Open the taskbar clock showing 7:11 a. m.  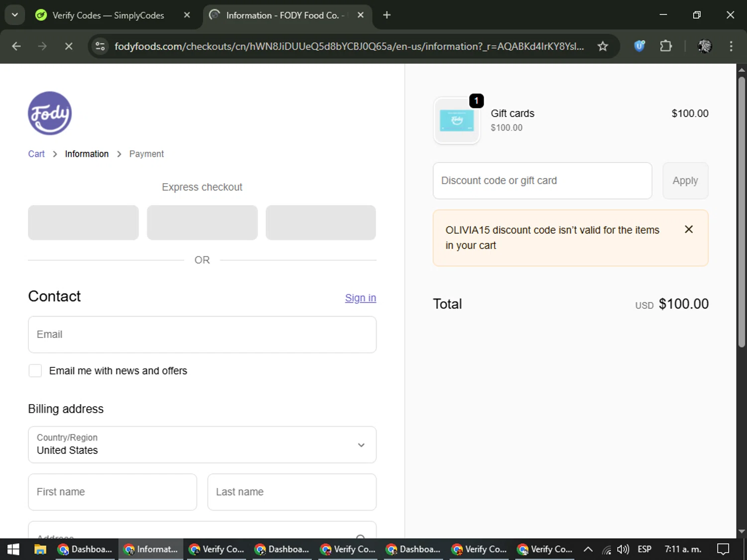(x=683, y=549)
